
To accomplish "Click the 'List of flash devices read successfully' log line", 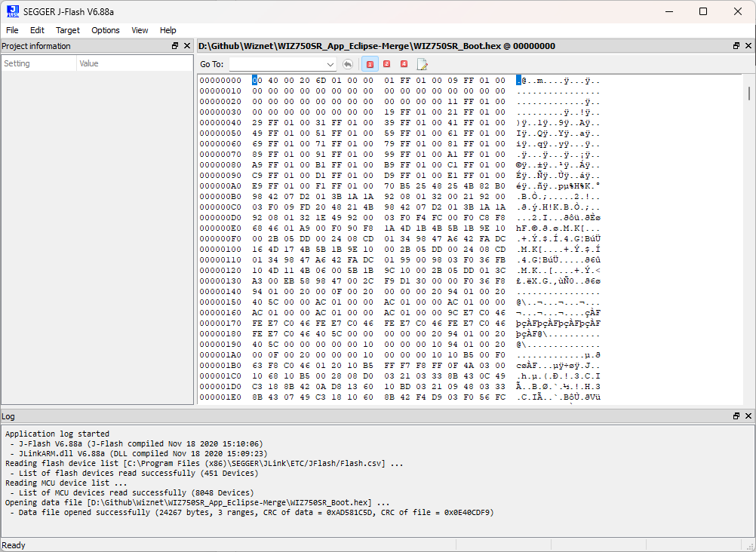I will coord(134,474).
